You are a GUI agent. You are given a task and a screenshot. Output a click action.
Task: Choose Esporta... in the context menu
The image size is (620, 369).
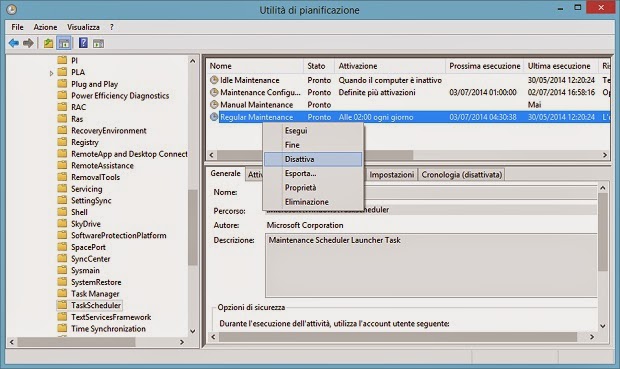(x=313, y=173)
